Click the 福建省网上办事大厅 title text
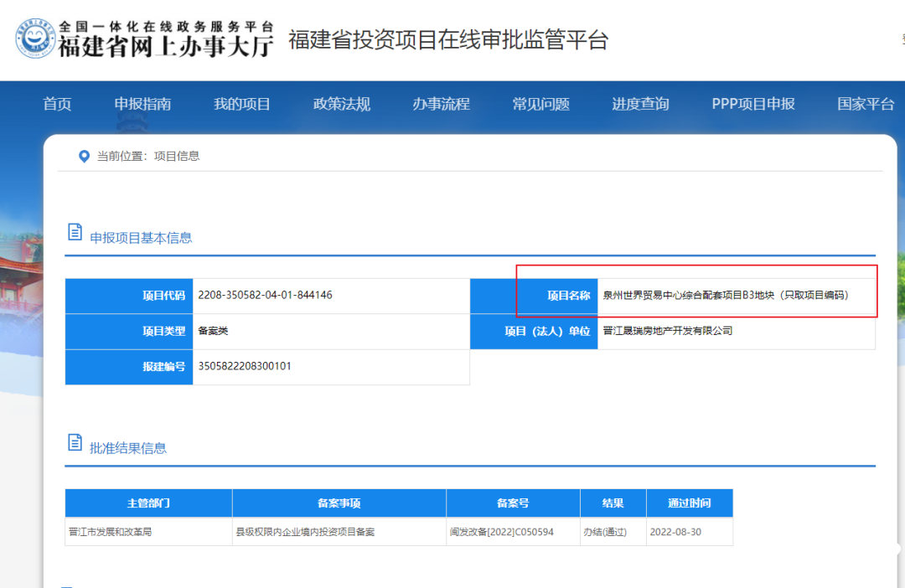Image resolution: width=905 pixels, height=588 pixels. [x=166, y=46]
